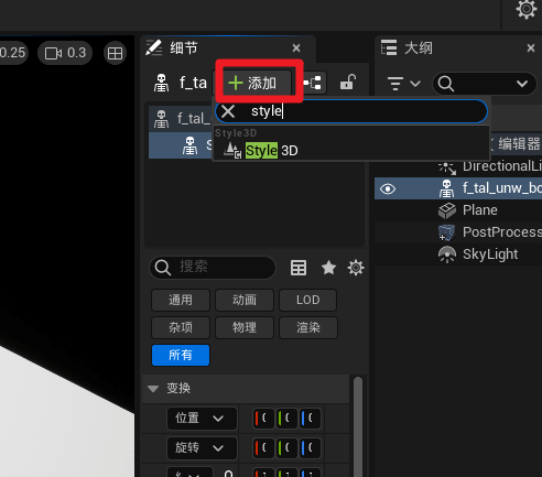Image resolution: width=542 pixels, height=477 pixels.
Task: Open the property matrix table icon
Action: click(x=298, y=268)
